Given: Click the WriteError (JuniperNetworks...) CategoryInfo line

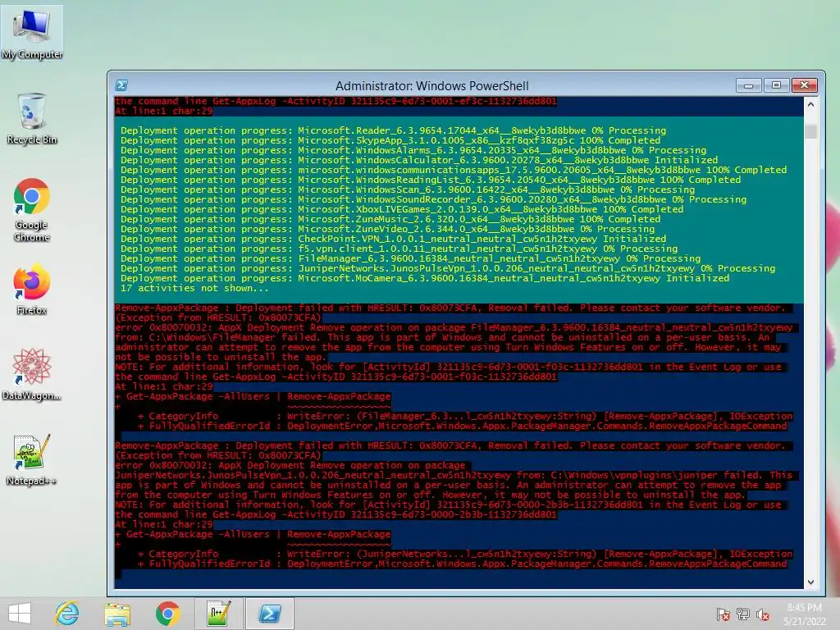Looking at the screenshot, I should pyautogui.click(x=465, y=554).
